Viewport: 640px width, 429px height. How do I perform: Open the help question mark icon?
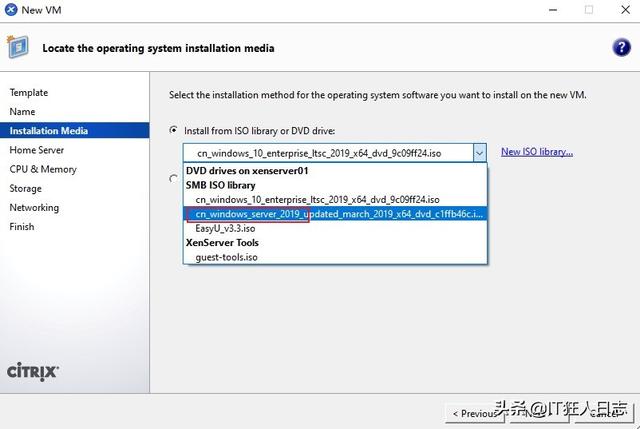tap(621, 48)
